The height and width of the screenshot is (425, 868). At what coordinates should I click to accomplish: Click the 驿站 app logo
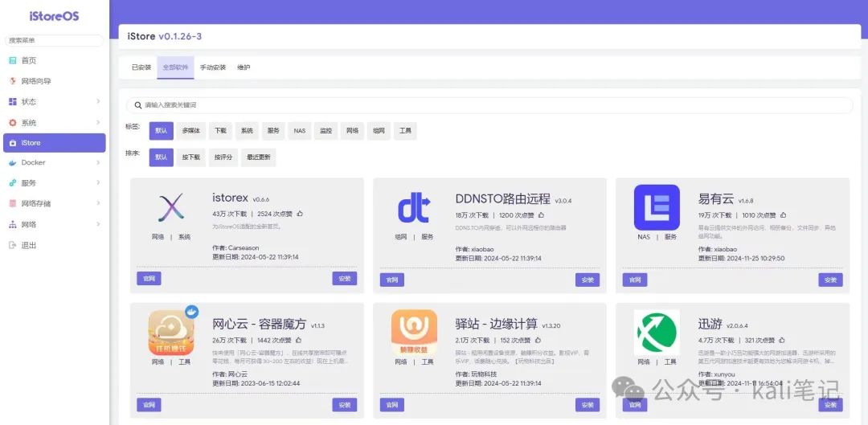(414, 332)
